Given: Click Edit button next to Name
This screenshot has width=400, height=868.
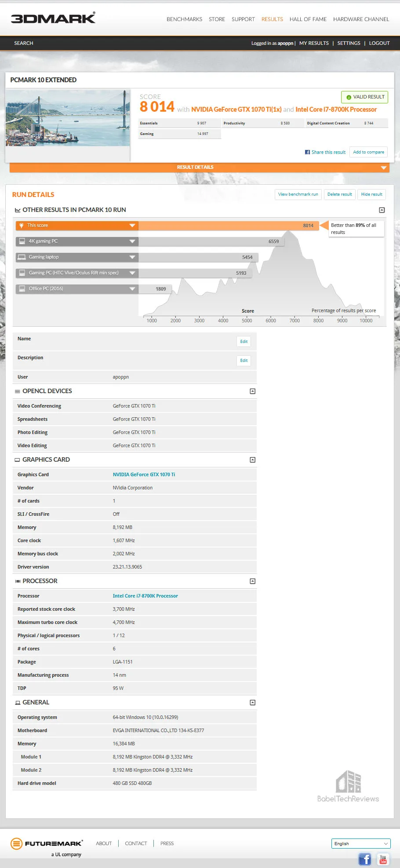Looking at the screenshot, I should point(244,342).
